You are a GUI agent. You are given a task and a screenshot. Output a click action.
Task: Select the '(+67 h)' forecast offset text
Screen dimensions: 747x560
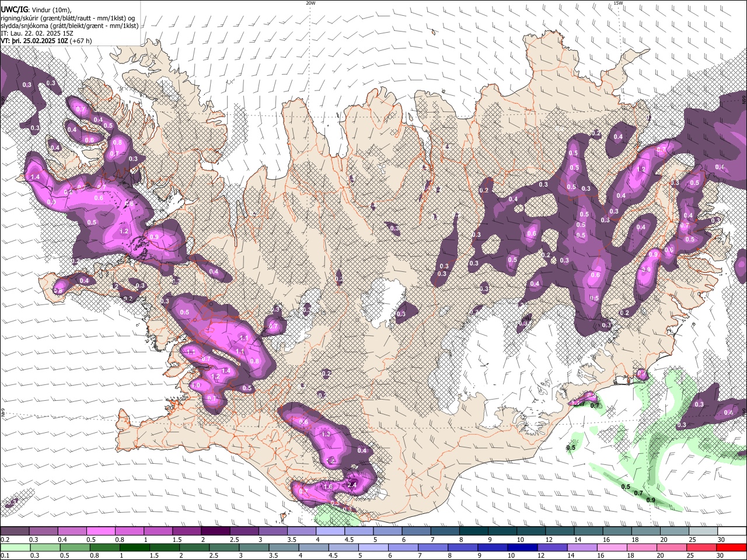point(81,41)
